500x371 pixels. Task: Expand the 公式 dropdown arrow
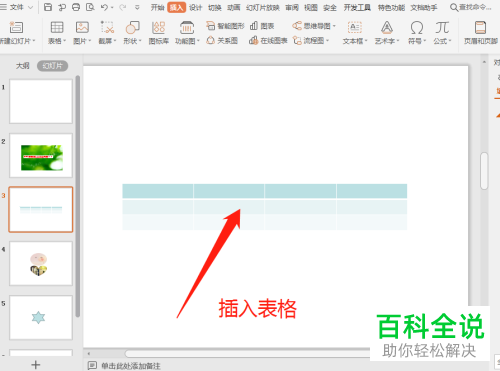tap(450, 41)
